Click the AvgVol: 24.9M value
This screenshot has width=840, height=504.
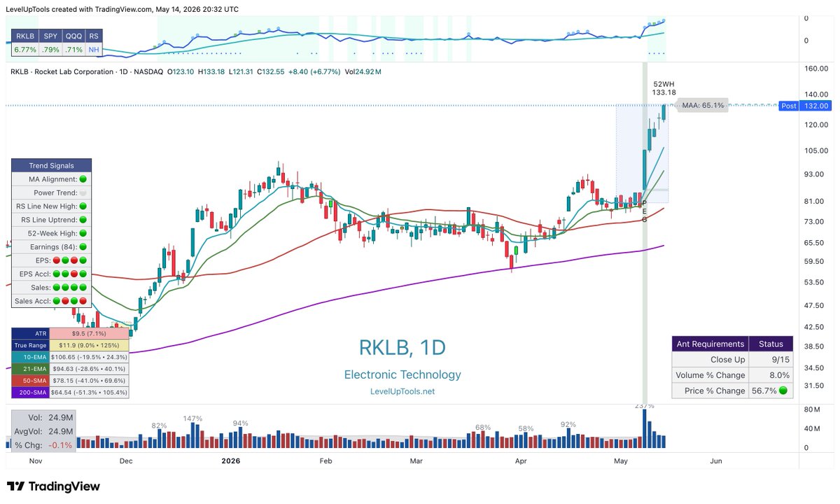(x=61, y=431)
